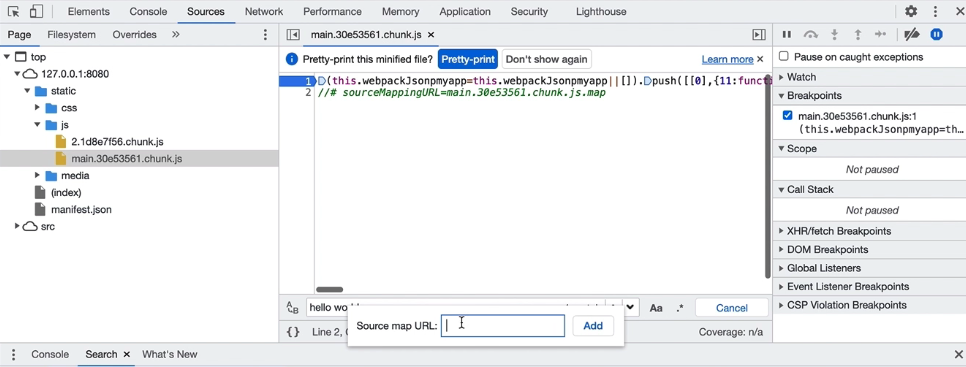Open the Application panel tab
The image size is (966, 367).
pyautogui.click(x=465, y=12)
